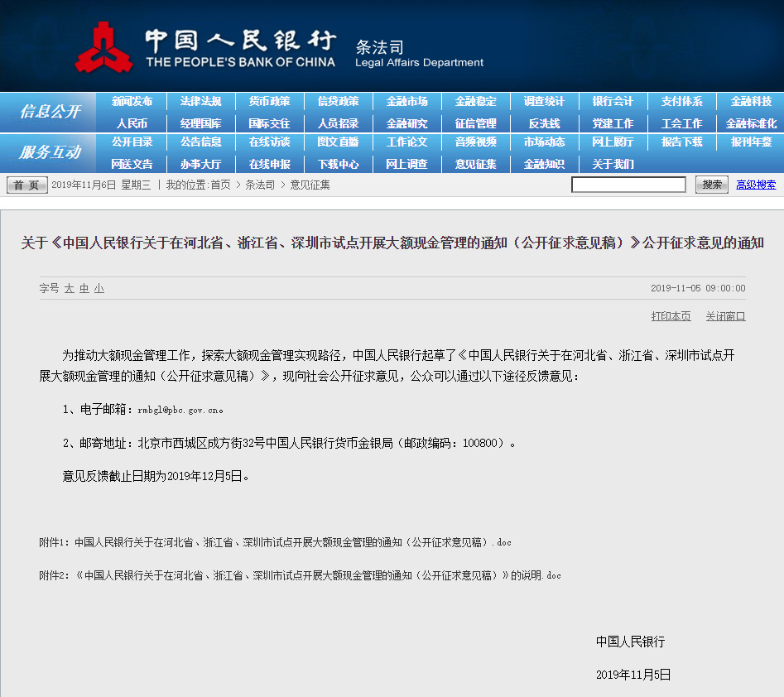
Task: Select 工作论文 in navigation
Action: [407, 142]
